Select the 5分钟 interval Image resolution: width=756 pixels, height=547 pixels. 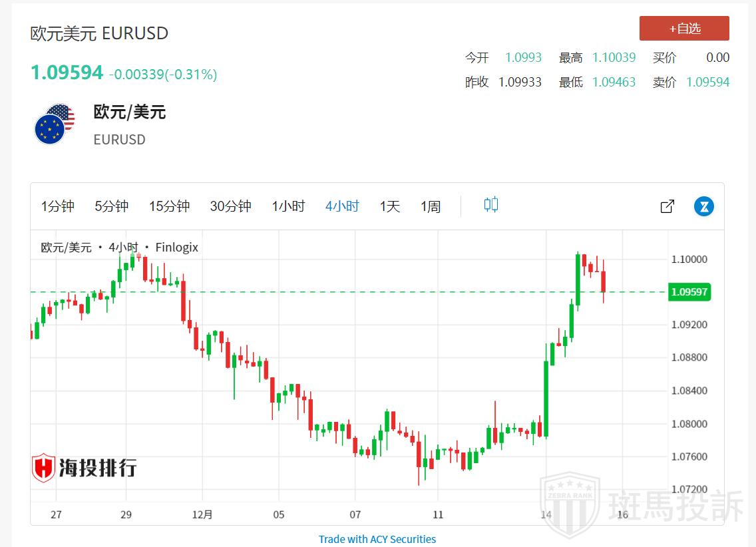point(112,206)
